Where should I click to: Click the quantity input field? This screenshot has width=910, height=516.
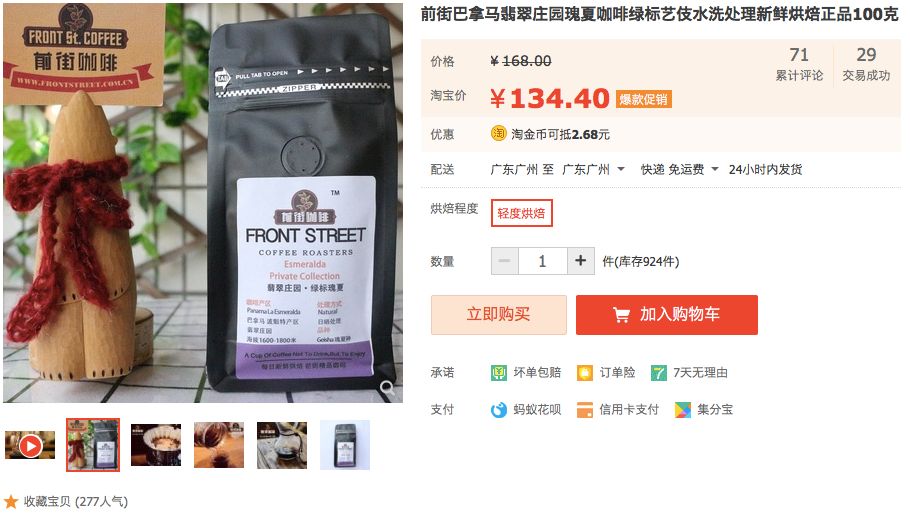(543, 261)
